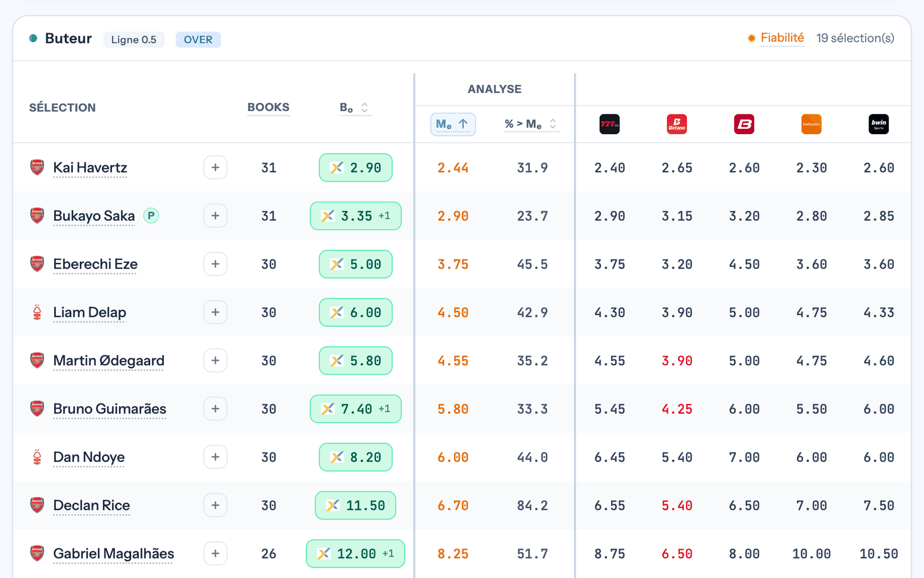Open Kai Havertz player link
The image size is (924, 578).
pyautogui.click(x=90, y=168)
